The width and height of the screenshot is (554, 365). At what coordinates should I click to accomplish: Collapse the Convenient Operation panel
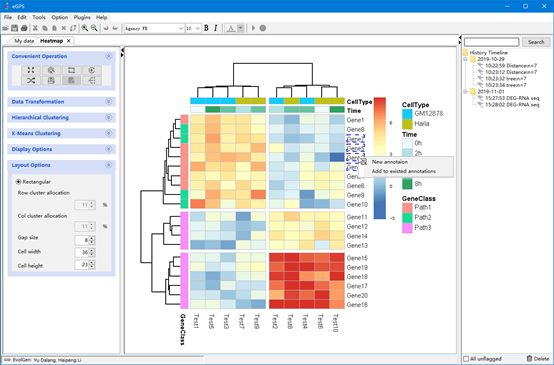tap(108, 56)
